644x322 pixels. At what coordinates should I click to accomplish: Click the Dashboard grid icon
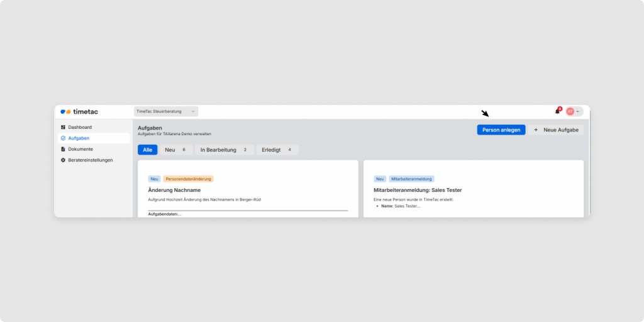coord(63,127)
